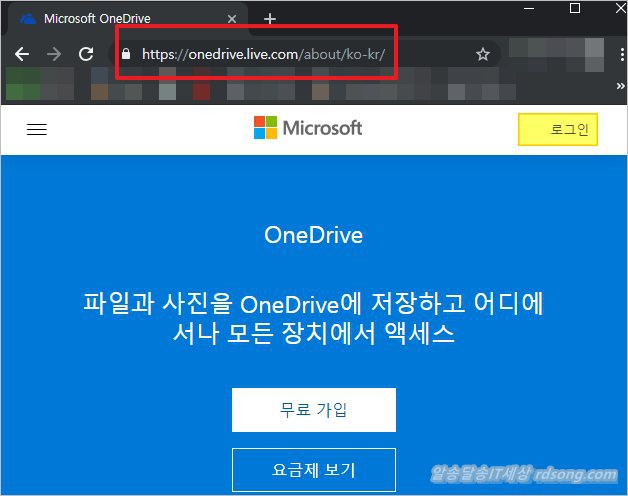Reload the OneDrive page
628x496 pixels.
(x=86, y=54)
